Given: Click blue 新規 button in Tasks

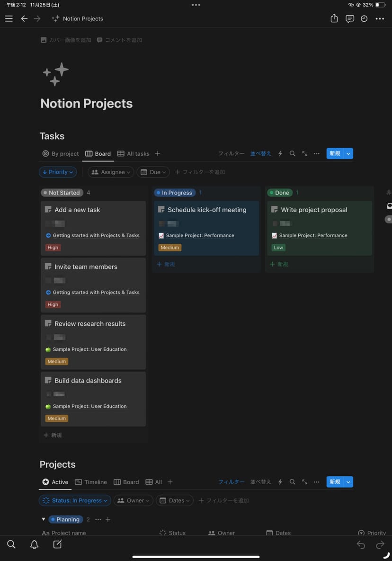Looking at the screenshot, I should tap(335, 153).
